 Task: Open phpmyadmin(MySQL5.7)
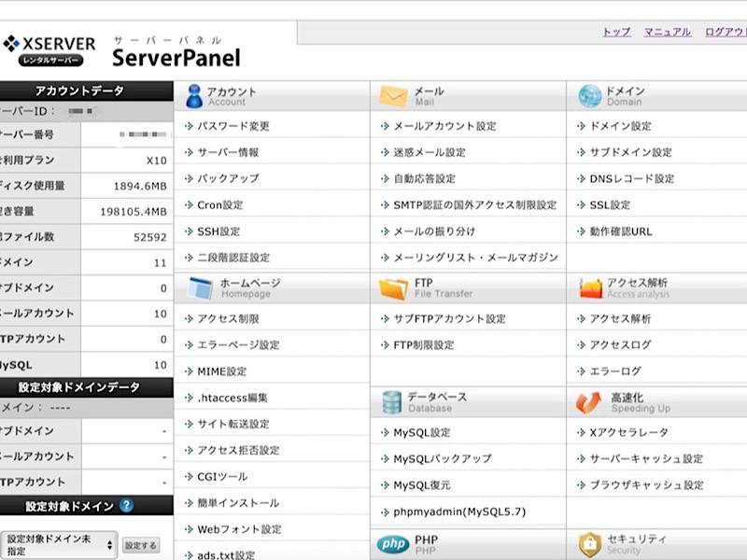pos(459,511)
